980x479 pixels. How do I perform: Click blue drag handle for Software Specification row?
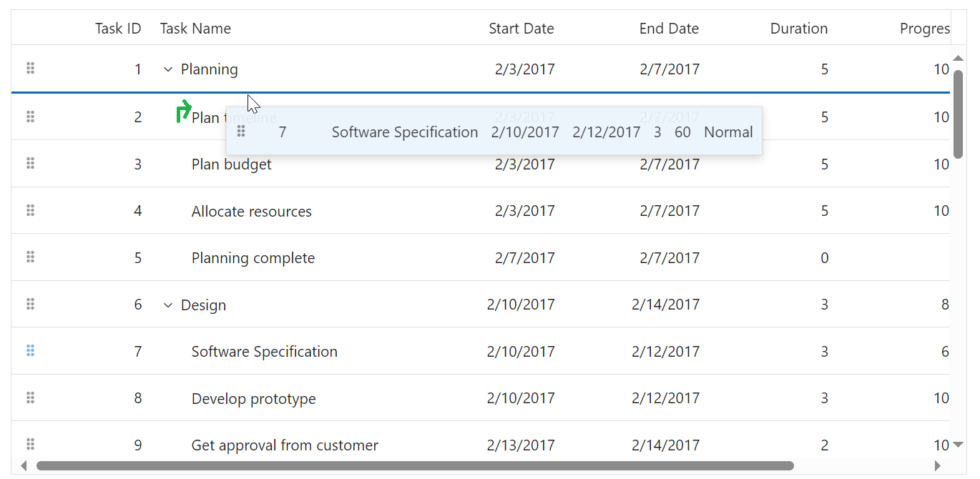(x=30, y=350)
